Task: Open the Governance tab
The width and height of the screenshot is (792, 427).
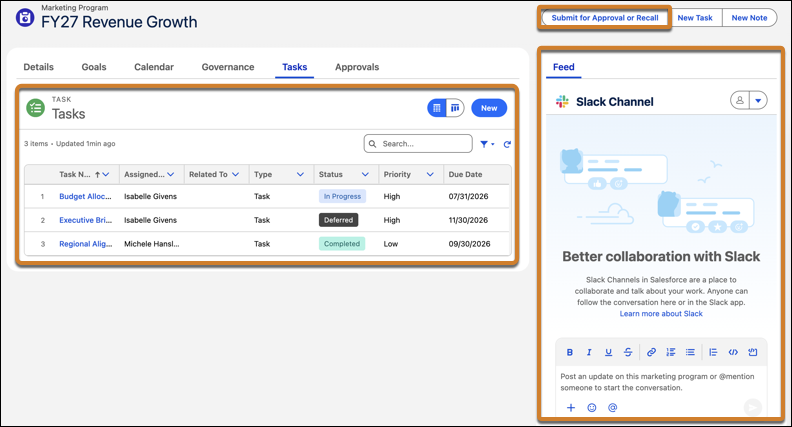Action: (228, 67)
